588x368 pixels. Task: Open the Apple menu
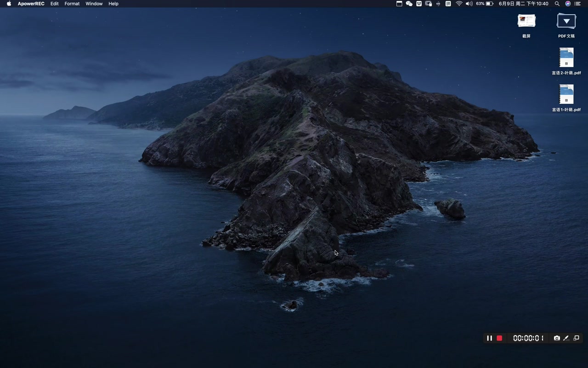[x=9, y=4]
